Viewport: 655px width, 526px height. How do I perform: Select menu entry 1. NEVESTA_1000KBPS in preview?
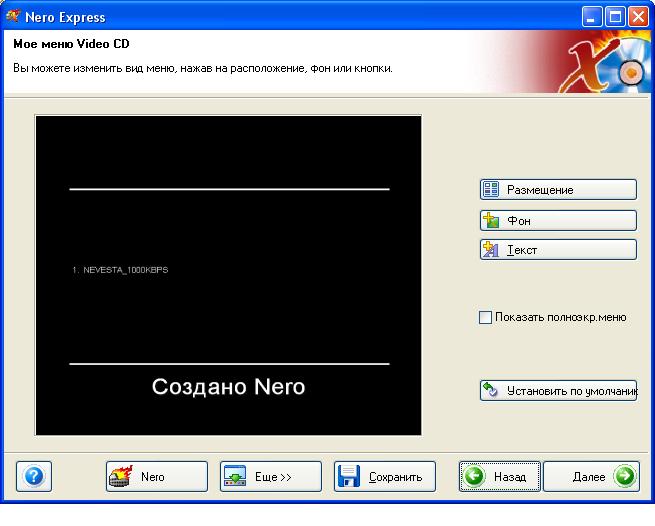[x=120, y=270]
